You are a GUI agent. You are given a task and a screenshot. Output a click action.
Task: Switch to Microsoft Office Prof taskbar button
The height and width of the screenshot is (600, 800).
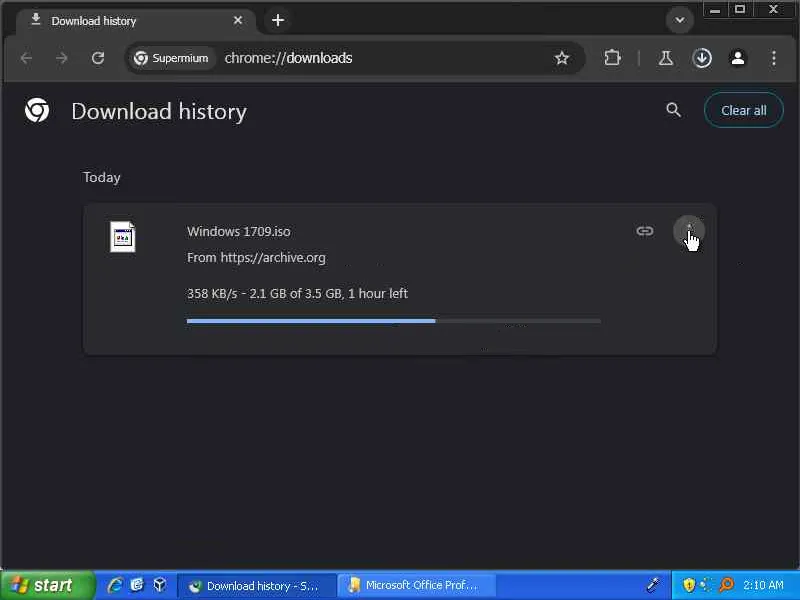(x=417, y=586)
